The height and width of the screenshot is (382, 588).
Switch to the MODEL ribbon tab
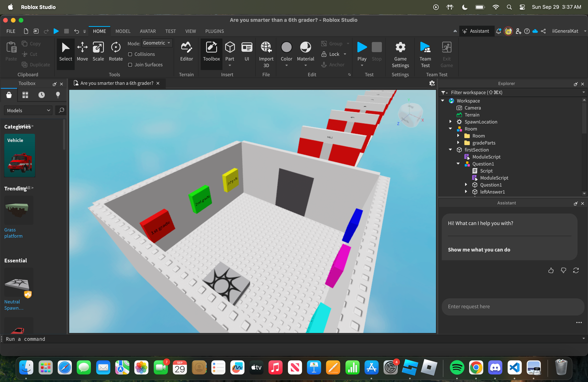pos(123,31)
